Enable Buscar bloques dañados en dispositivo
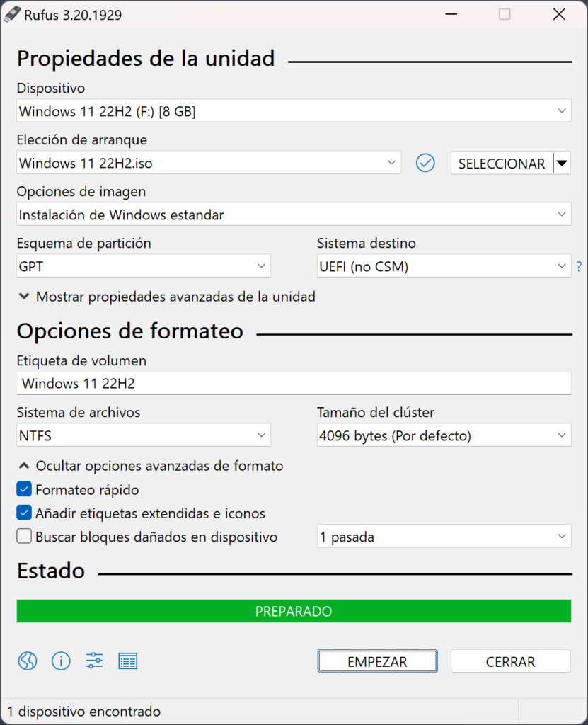 tap(24, 537)
